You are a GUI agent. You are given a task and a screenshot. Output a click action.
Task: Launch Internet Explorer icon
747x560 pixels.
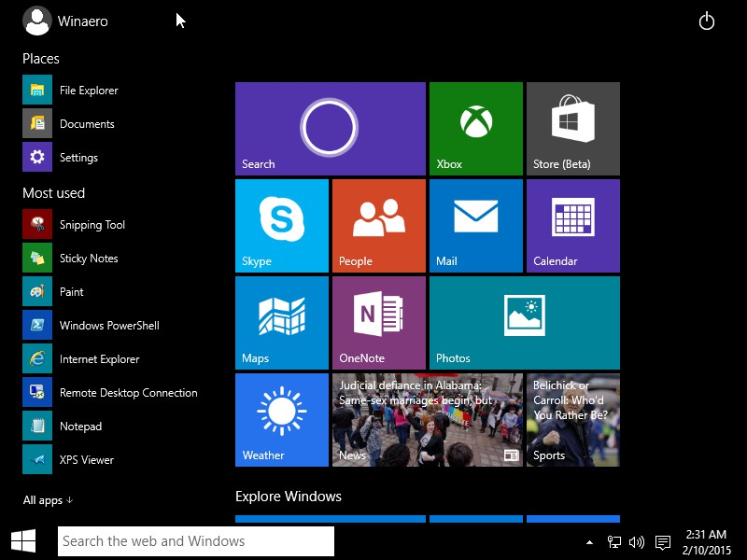(37, 358)
